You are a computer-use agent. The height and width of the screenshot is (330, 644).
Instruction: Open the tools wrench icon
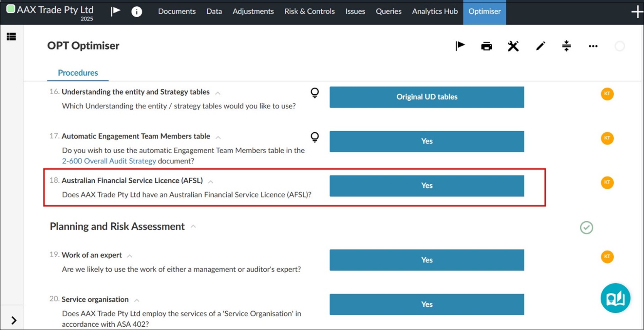pos(513,46)
